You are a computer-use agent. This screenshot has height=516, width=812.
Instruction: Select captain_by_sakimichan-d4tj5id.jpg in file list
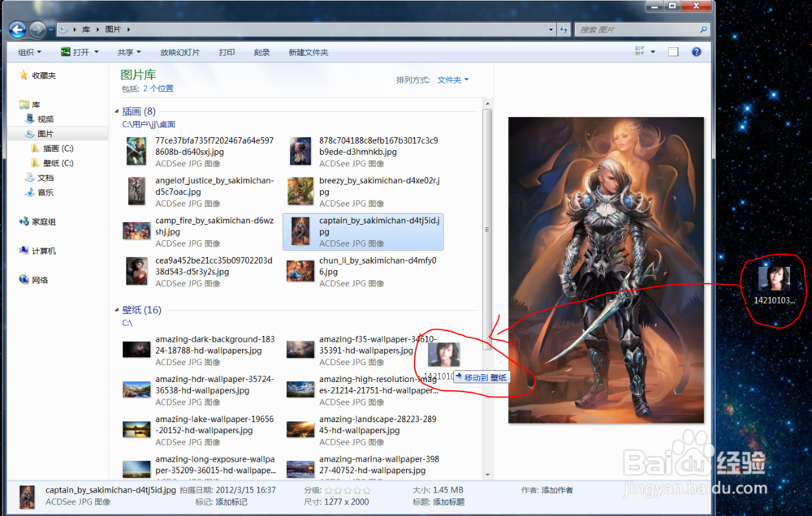coord(364,231)
